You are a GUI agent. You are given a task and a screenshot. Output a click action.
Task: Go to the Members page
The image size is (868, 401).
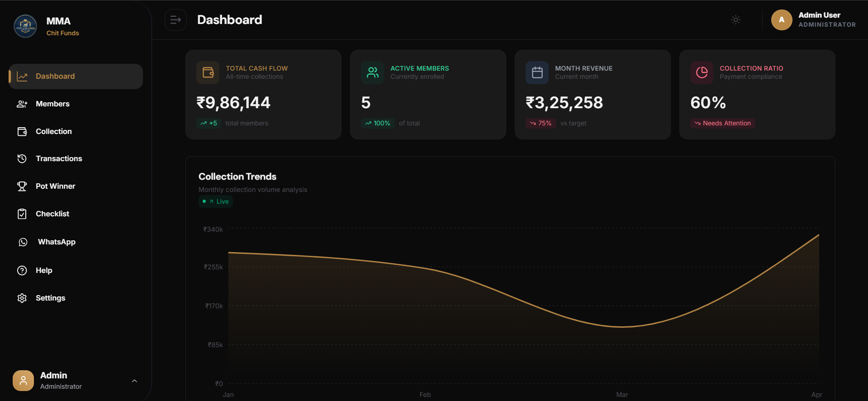76,104
